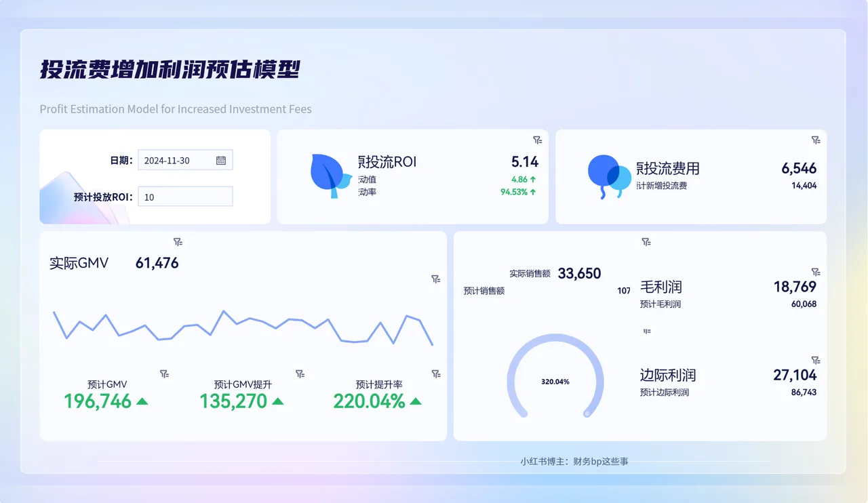868x503 pixels.
Task: Click the 边际利润 heading
Action: pyautogui.click(x=668, y=375)
